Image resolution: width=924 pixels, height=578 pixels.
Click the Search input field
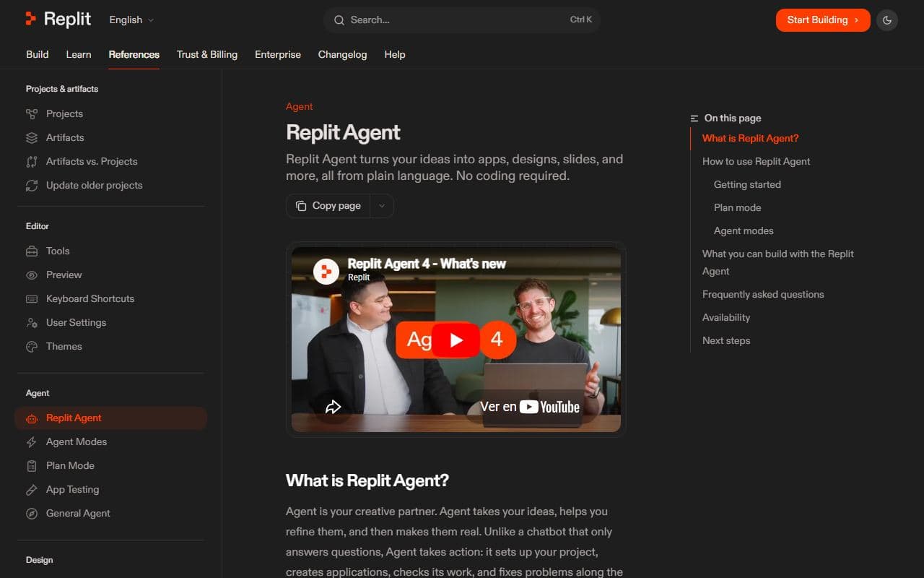pos(462,20)
